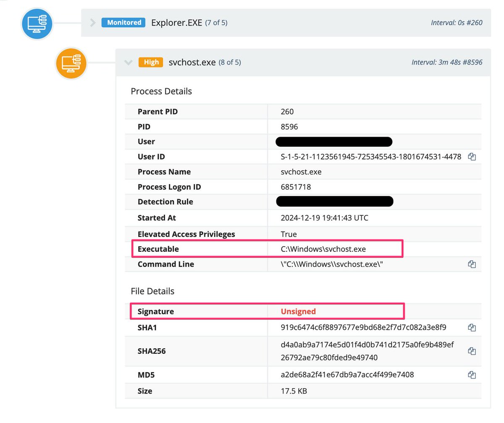This screenshot has width=504, height=423.
Task: Click the (7 of 5) count next to Explorer.EXE
Action: [216, 23]
